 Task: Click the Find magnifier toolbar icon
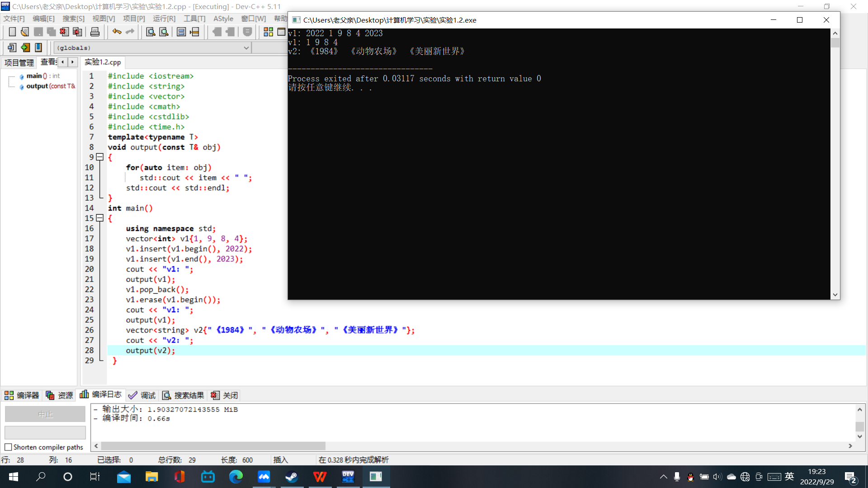(x=151, y=32)
